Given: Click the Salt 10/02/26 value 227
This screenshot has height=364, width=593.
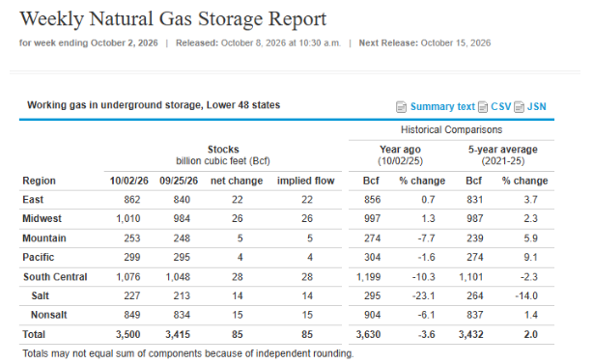Looking at the screenshot, I should point(132,295).
